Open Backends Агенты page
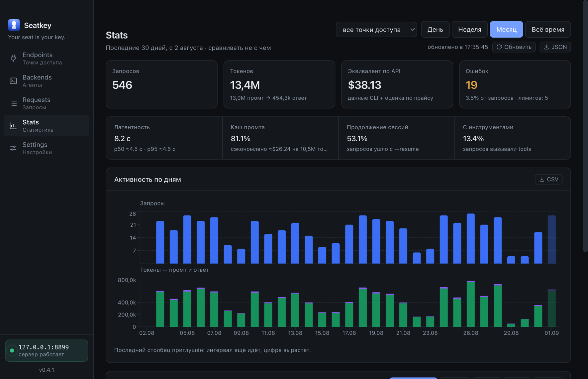The image size is (588, 379). (47, 81)
